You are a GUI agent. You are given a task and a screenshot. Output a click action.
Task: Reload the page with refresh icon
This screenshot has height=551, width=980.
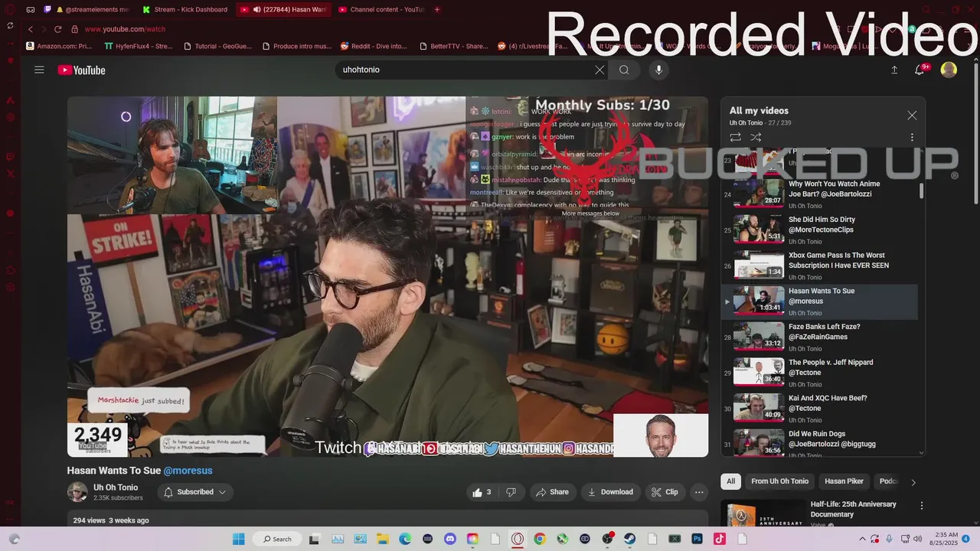coord(57,29)
